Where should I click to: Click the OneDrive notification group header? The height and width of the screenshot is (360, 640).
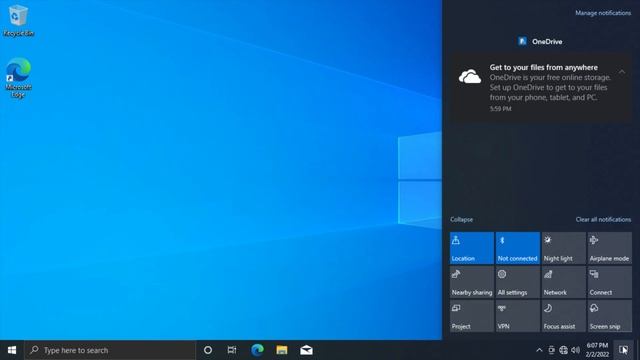coord(540,41)
